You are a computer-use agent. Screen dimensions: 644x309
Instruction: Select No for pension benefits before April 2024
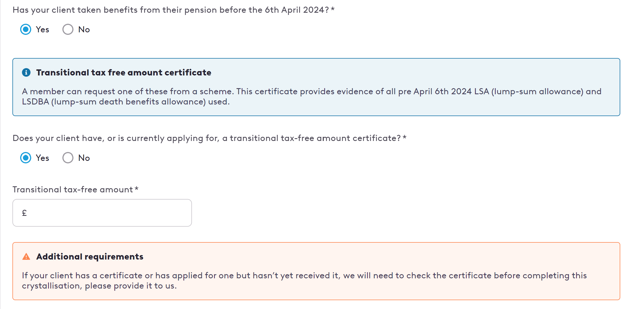[68, 29]
